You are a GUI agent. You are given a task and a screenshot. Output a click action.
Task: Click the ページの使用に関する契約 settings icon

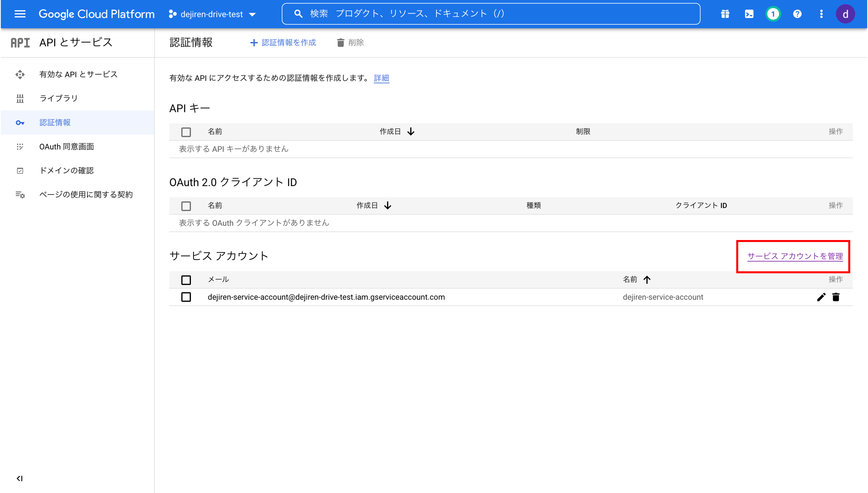tap(20, 195)
